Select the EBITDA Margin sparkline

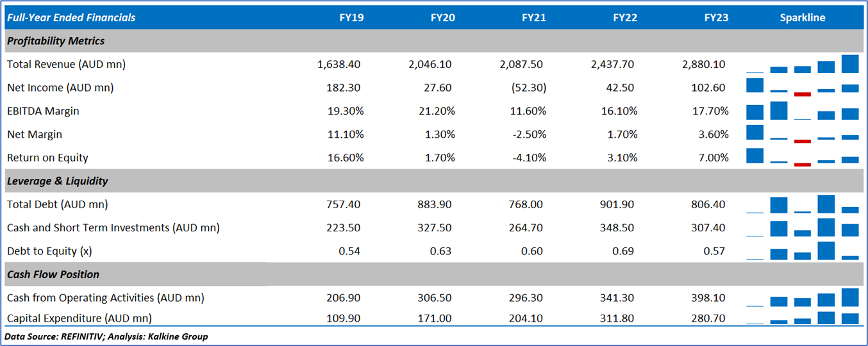point(803,111)
